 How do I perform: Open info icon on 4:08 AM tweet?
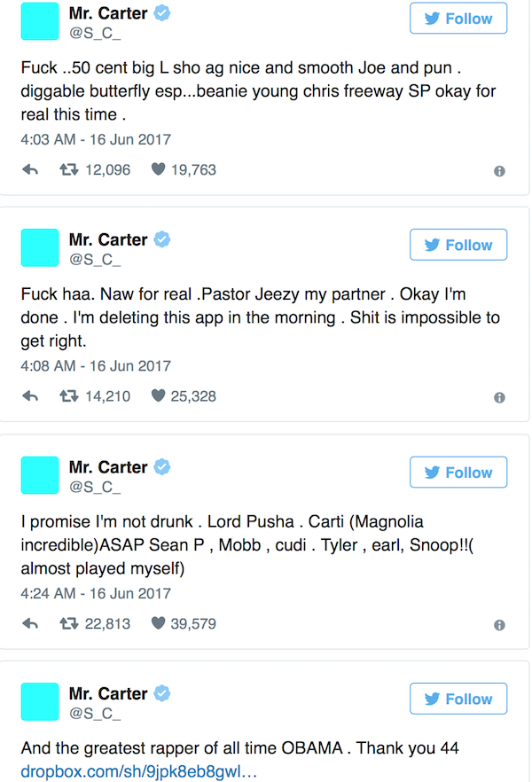tap(499, 398)
